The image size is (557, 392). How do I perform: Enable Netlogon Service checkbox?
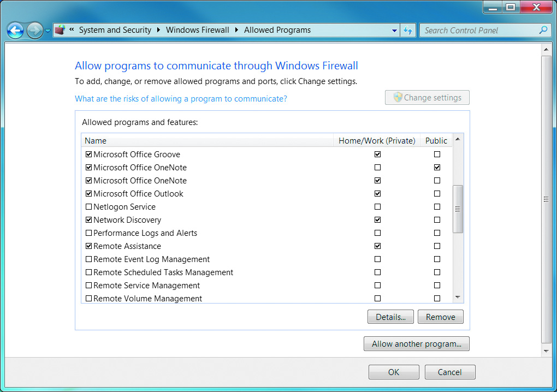(89, 207)
